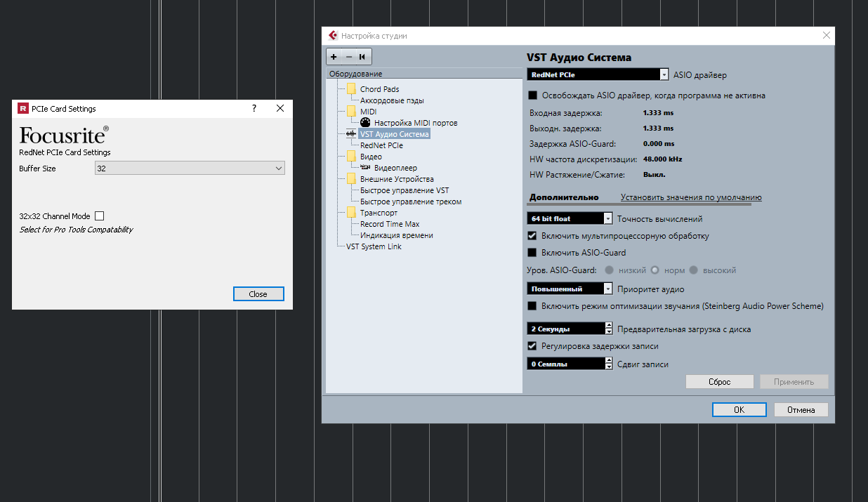Click the Входная задержка 1.333 ms value
The image size is (868, 502).
coord(658,112)
